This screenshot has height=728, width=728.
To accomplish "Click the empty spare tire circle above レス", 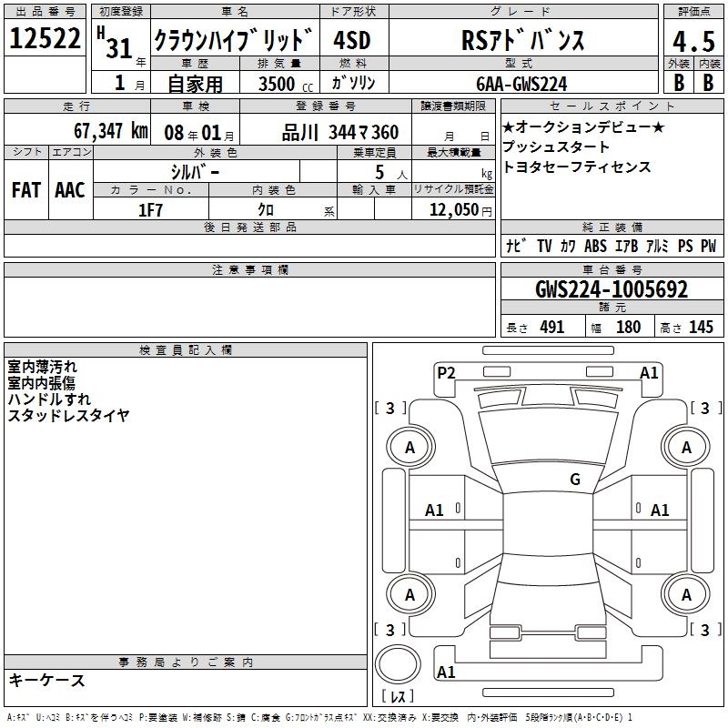I will coord(399,666).
